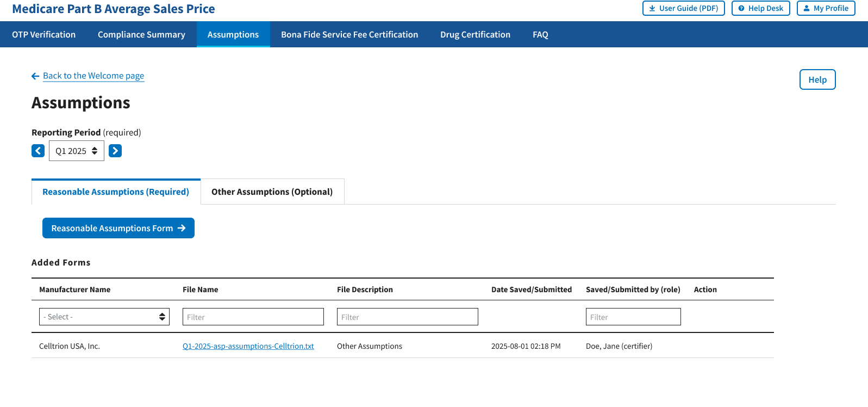The image size is (868, 407).
Task: Click the next reporting period arrow
Action: [115, 151]
